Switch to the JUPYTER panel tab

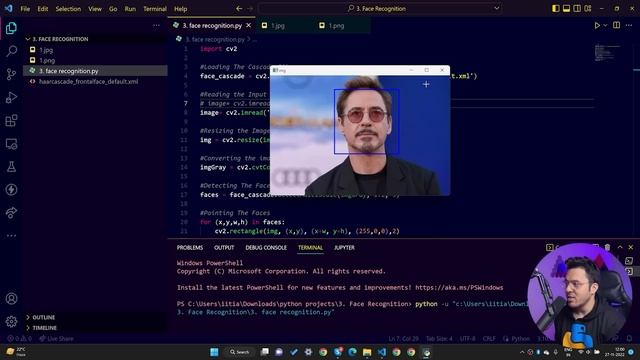[344, 248]
